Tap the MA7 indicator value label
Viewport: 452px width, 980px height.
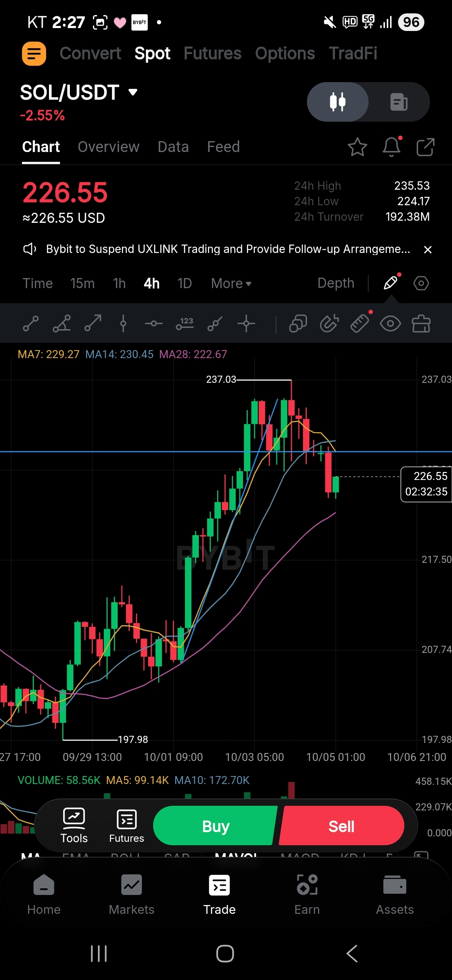[49, 354]
